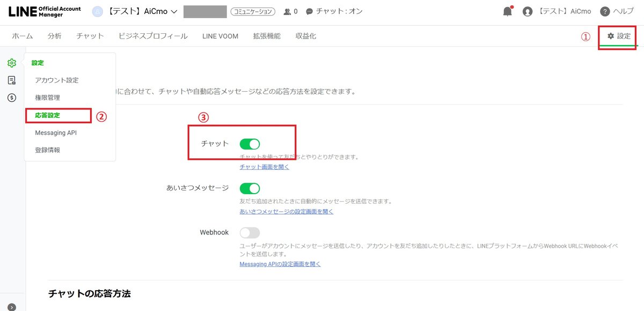This screenshot has height=311, width=644.
Task: Click the Webhook label text
Action: pyautogui.click(x=214, y=233)
